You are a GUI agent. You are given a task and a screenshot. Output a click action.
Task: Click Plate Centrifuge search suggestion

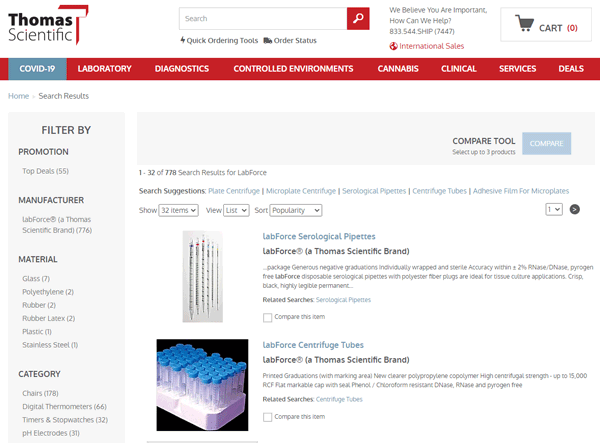[x=234, y=191]
